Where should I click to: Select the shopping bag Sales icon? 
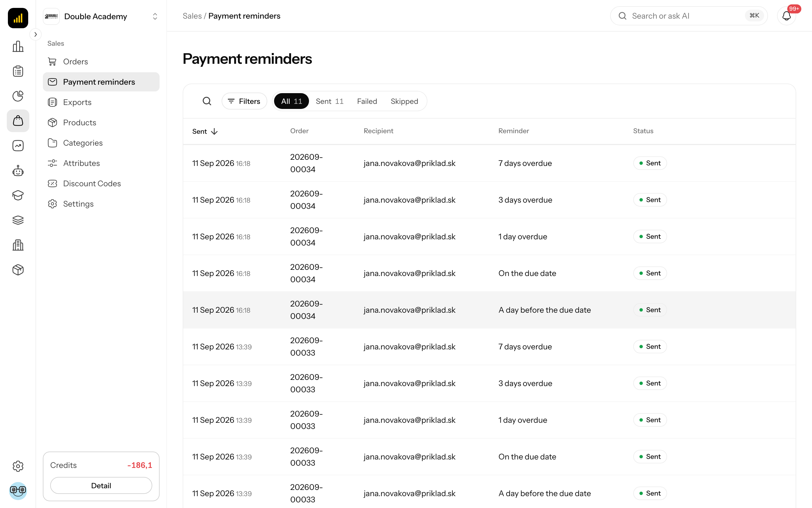[x=18, y=121]
